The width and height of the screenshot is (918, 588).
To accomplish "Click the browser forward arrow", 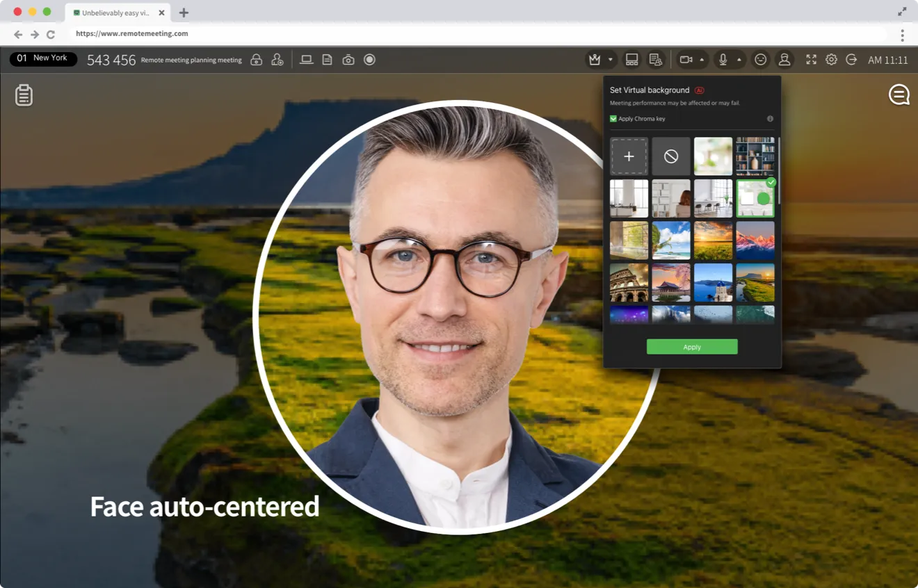I will (34, 34).
